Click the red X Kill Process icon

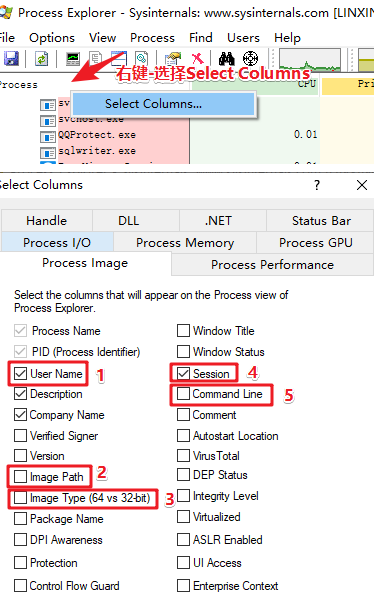point(198,59)
